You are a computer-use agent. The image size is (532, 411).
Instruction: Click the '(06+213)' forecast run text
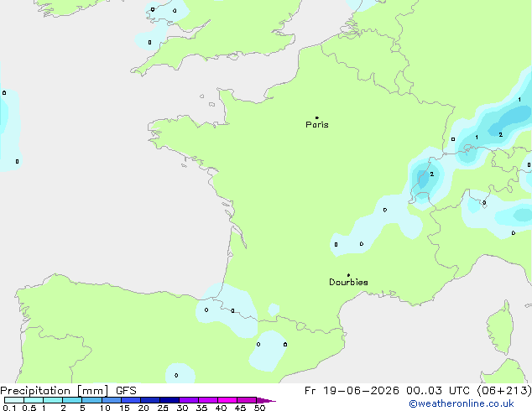point(504,391)
